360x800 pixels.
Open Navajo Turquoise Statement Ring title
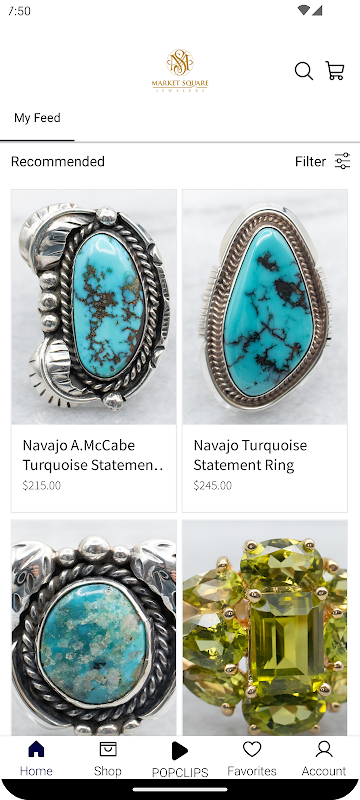(250, 455)
